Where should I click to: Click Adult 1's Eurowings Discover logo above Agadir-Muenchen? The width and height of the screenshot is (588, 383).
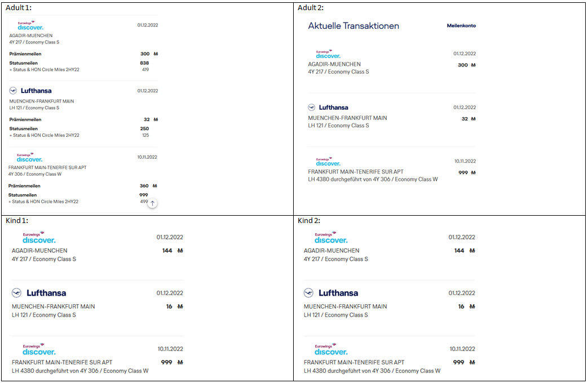pos(30,26)
